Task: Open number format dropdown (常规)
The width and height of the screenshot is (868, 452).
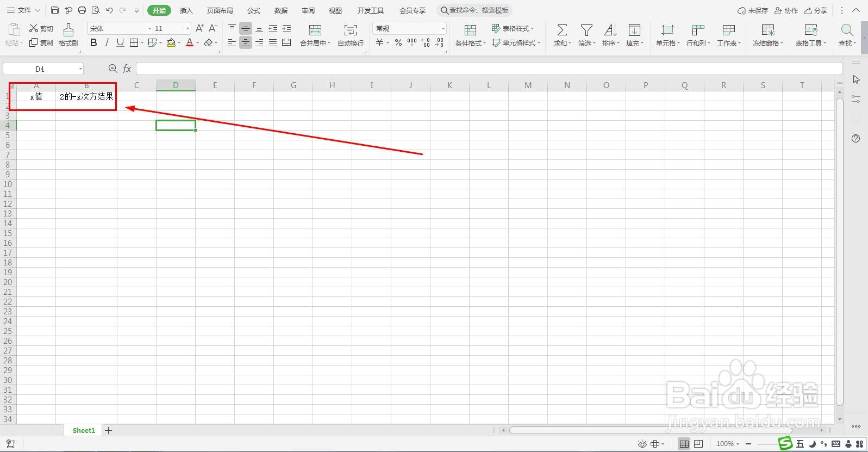Action: (x=443, y=28)
